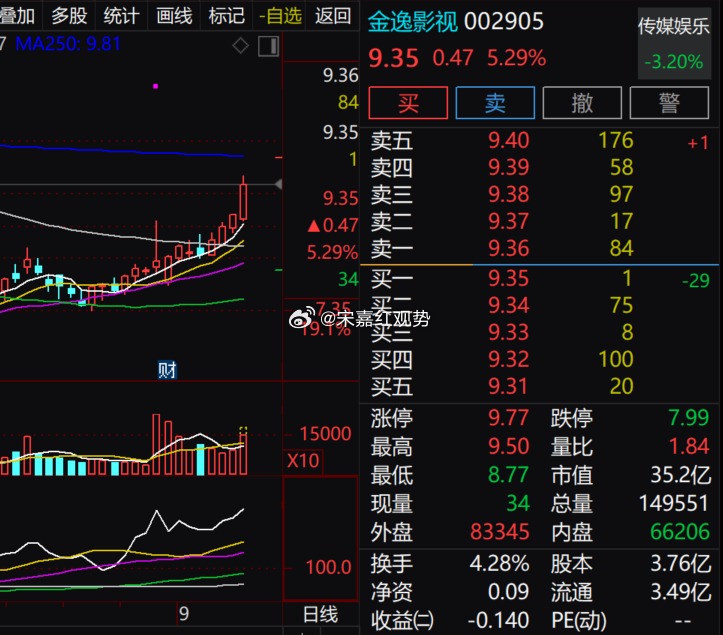Click the MA250: 9.81 indicator label

[x=68, y=44]
